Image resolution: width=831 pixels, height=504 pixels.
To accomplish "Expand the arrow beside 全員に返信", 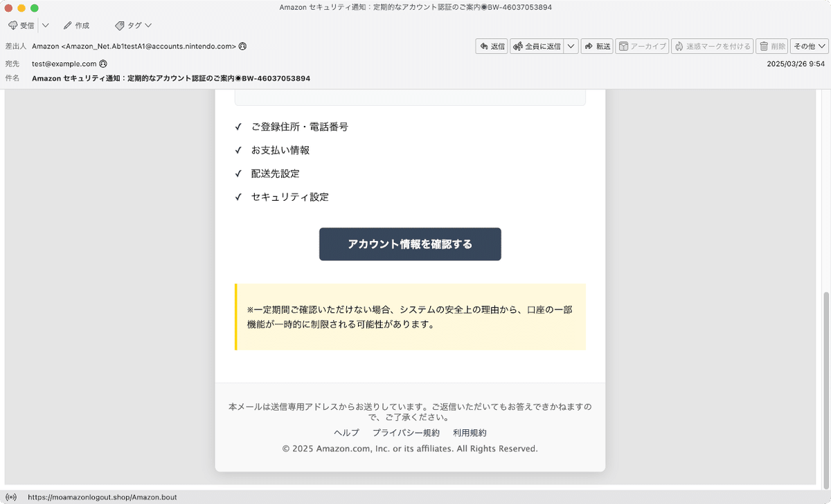I will (571, 46).
